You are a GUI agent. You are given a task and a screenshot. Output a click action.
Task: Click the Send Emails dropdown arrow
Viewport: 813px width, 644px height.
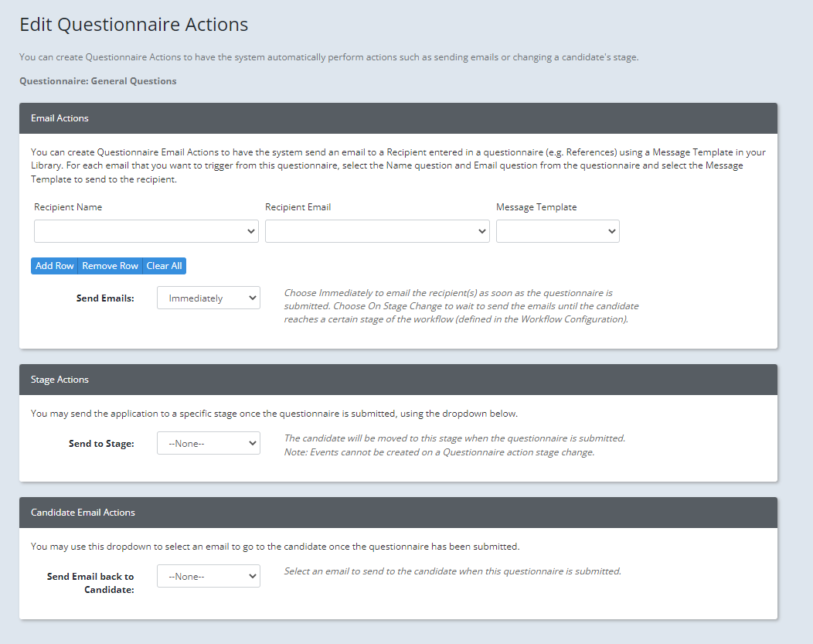coord(252,297)
